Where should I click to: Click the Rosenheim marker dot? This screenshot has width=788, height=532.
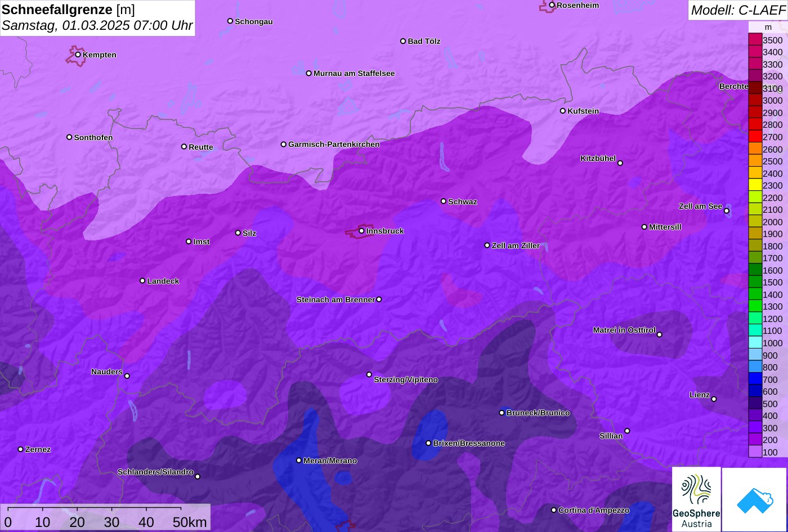tap(552, 5)
